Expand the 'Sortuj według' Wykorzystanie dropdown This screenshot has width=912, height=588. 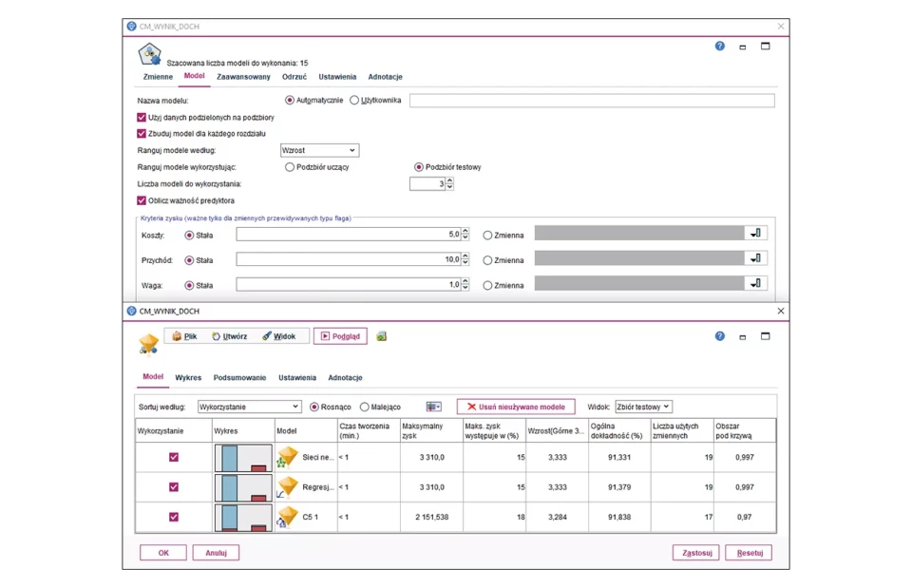click(x=249, y=407)
